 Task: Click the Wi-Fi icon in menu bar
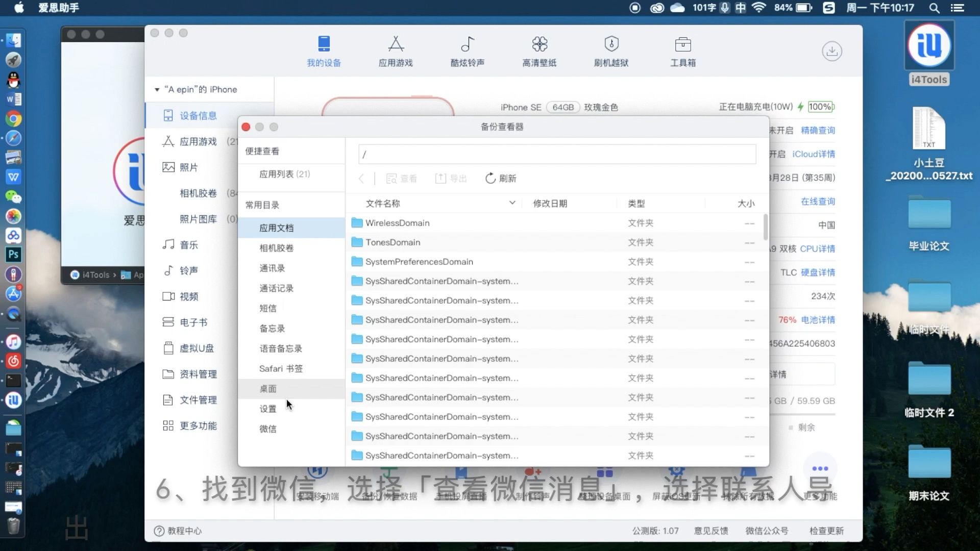pos(759,8)
